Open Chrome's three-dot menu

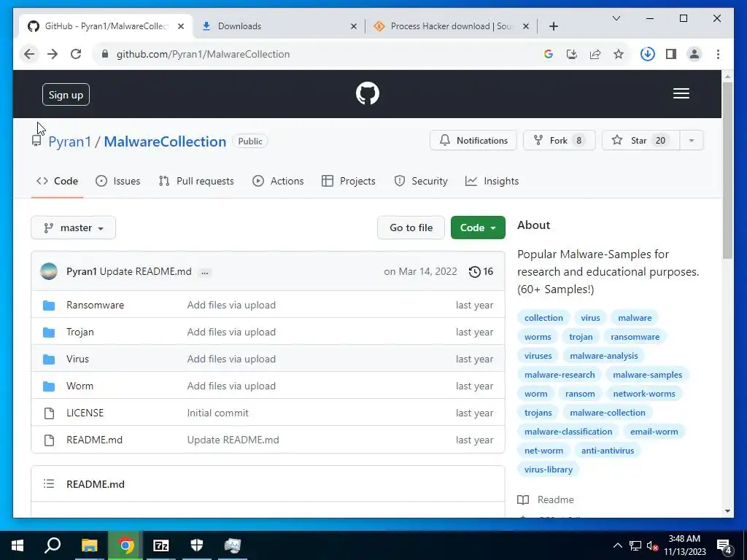pyautogui.click(x=718, y=54)
